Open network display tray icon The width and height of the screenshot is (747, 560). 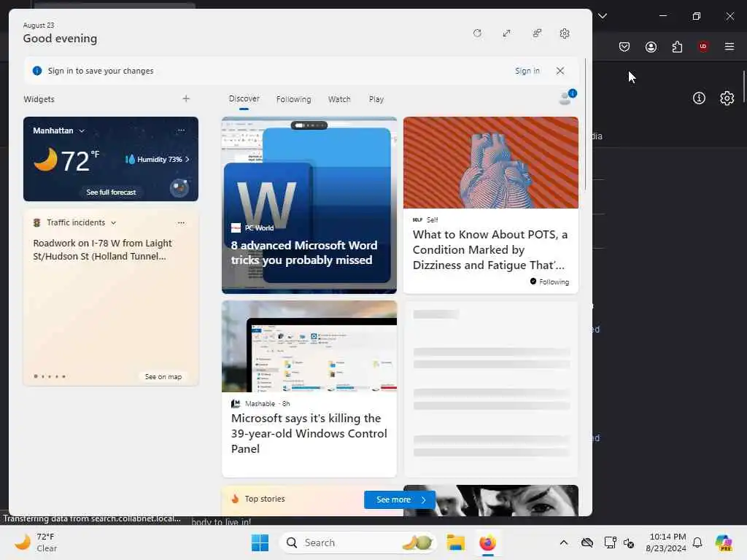point(610,542)
